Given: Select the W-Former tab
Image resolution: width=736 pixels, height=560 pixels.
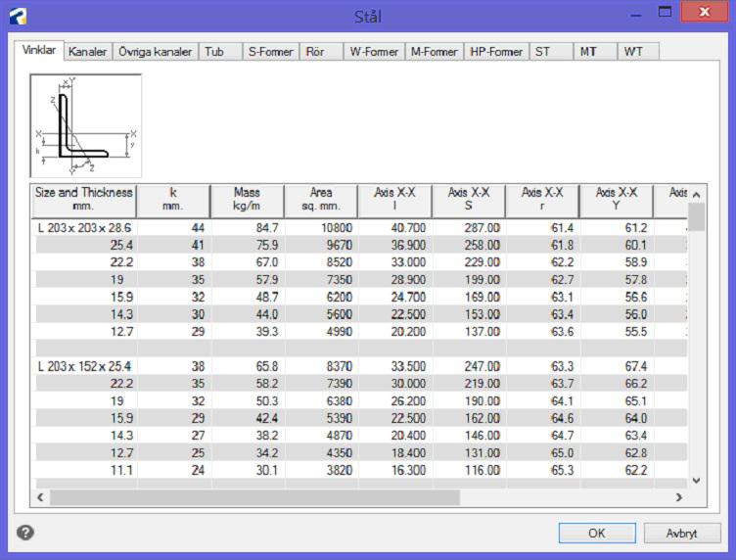Looking at the screenshot, I should 374,52.
